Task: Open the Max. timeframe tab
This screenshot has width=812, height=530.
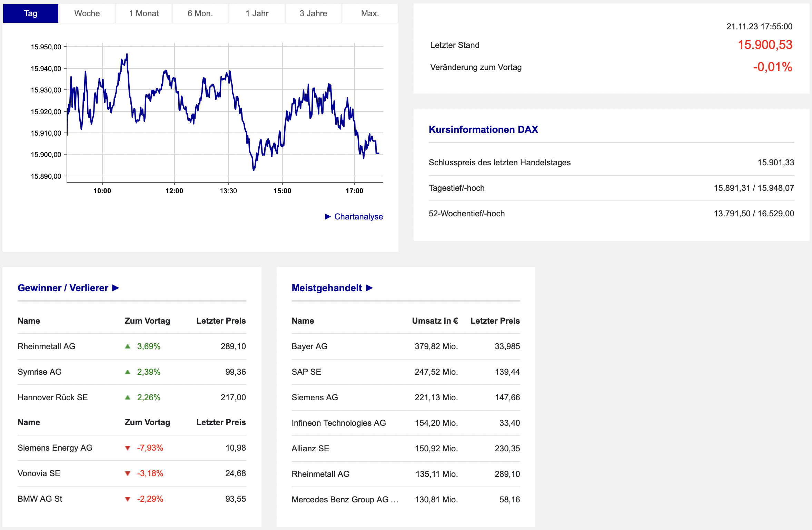Action: pos(370,13)
